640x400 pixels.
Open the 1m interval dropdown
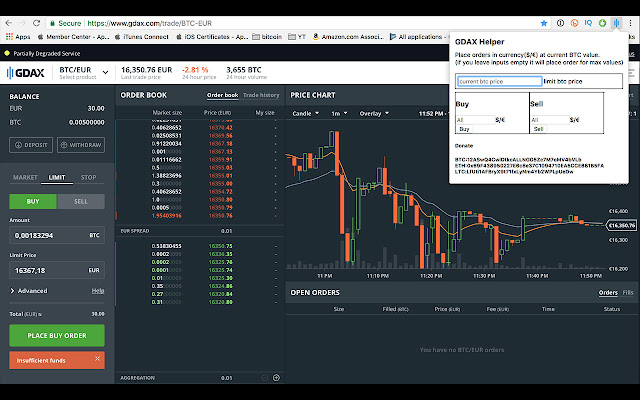(339, 113)
